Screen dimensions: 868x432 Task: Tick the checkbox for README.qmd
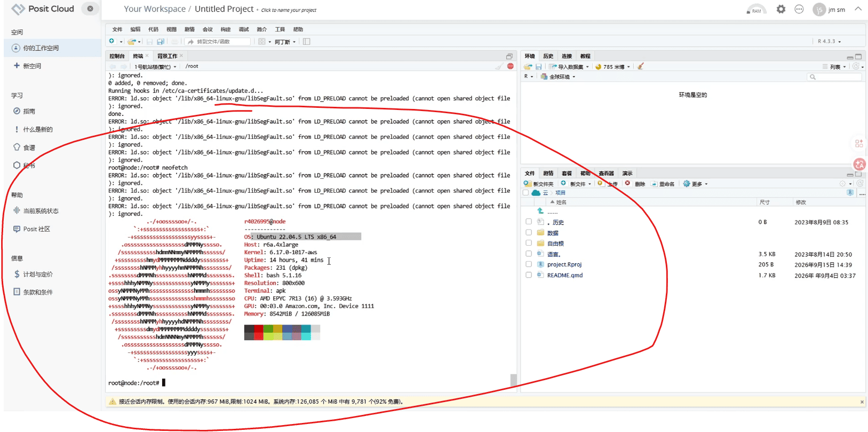point(529,275)
